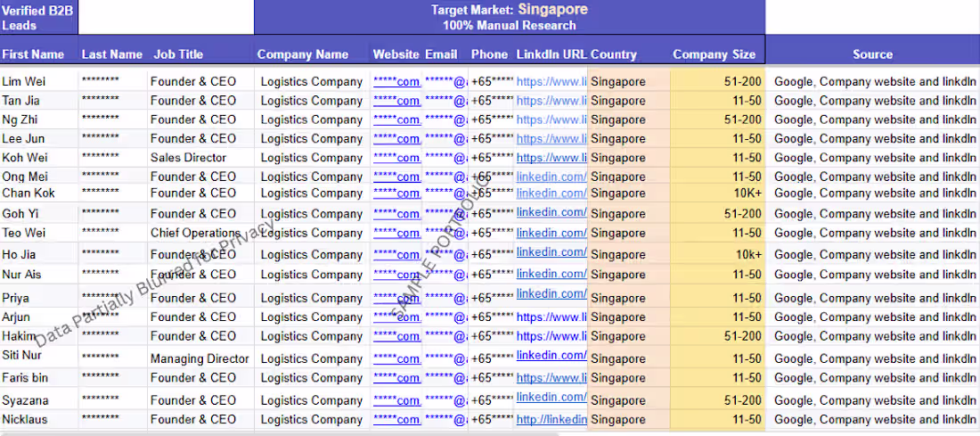Screen dimensions: 980x436
Task: Select the Syazana first name cell
Action: coord(39,400)
